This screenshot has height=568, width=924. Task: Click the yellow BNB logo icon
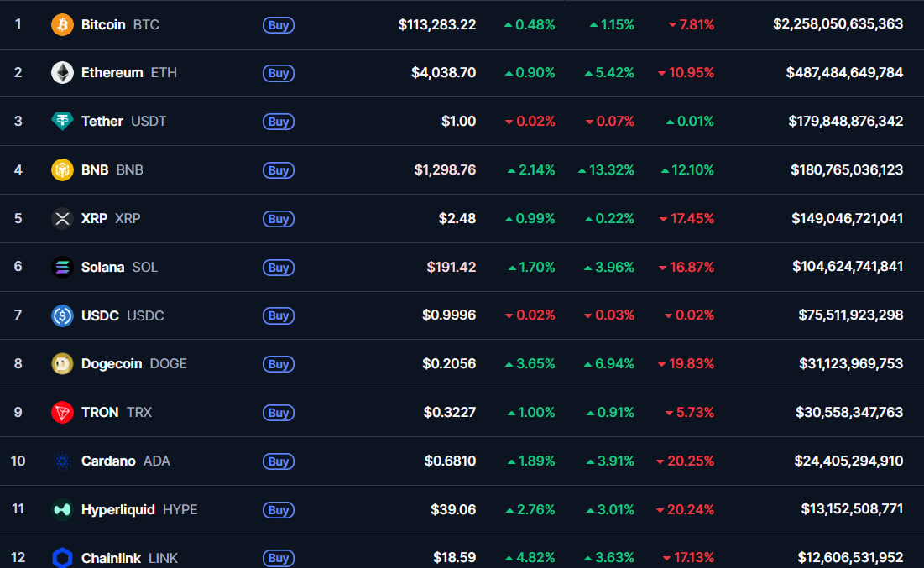pyautogui.click(x=62, y=170)
